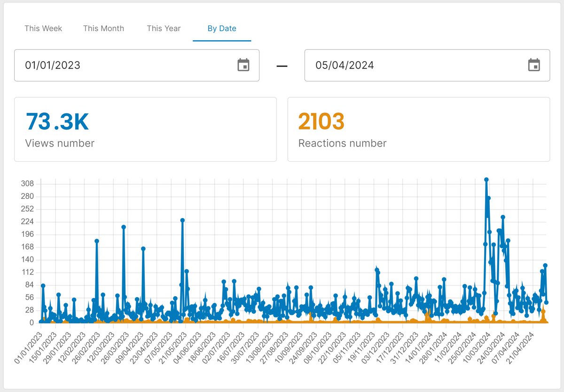The image size is (564, 392).
Task: Click the Views number label
Action: [60, 143]
